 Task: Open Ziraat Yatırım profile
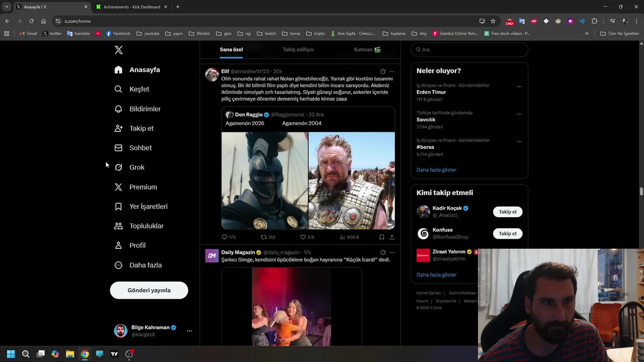pyautogui.click(x=449, y=252)
